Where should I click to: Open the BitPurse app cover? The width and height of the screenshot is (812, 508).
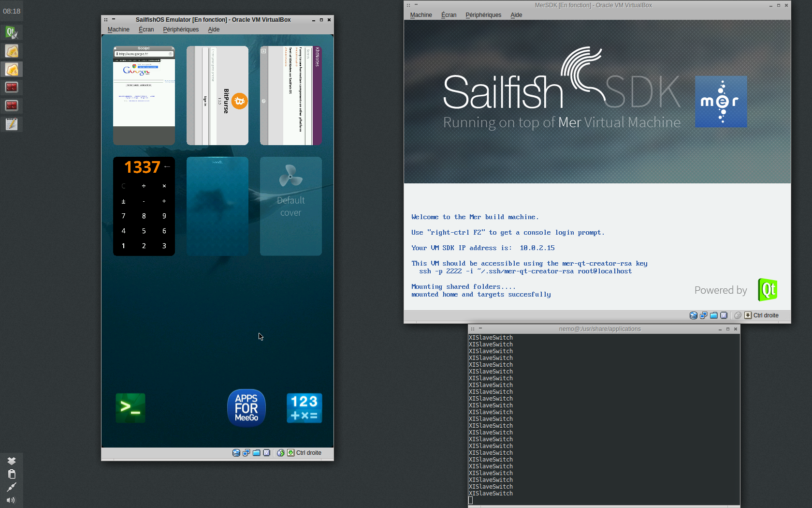[x=217, y=96]
